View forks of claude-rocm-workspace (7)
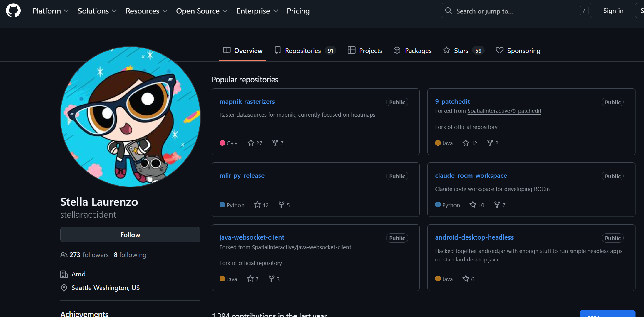The height and width of the screenshot is (317, 644). pos(500,205)
